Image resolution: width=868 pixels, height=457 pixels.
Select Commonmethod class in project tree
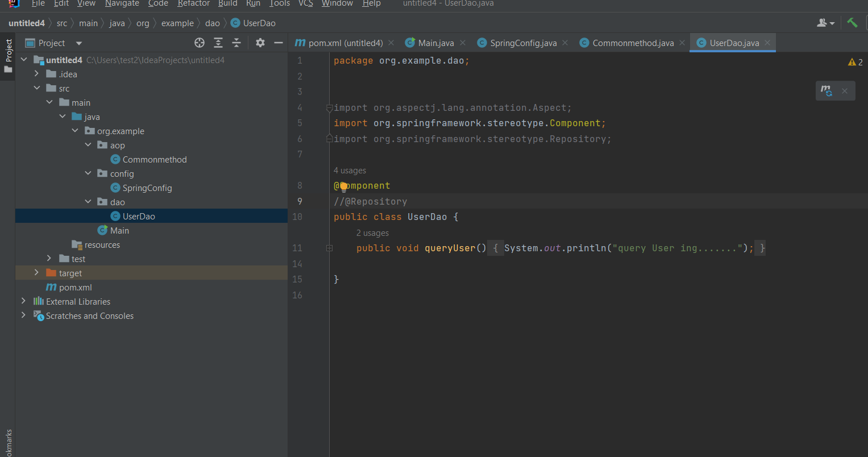[x=154, y=159]
